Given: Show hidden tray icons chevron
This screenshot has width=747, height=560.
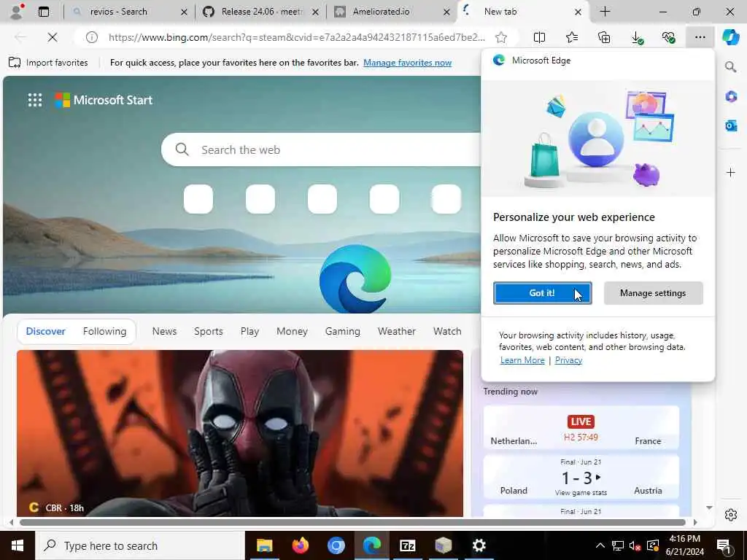Looking at the screenshot, I should click(x=600, y=545).
